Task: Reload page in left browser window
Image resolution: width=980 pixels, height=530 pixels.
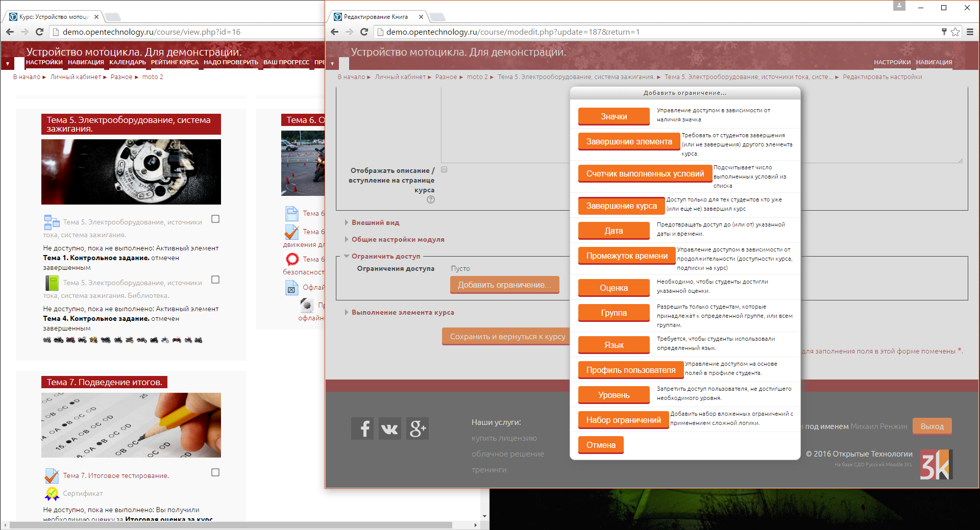Action: coord(39,32)
